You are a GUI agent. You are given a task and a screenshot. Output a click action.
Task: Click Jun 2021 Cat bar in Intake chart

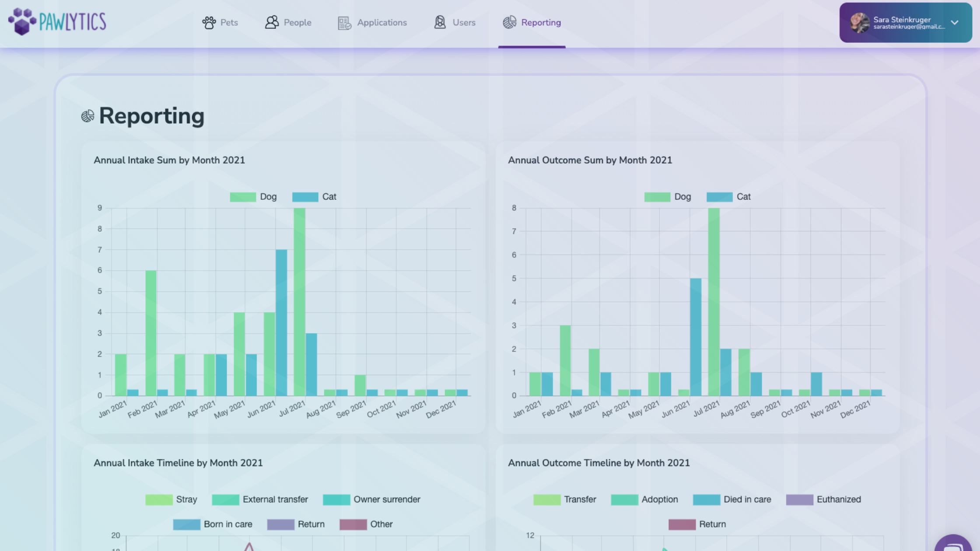click(281, 323)
